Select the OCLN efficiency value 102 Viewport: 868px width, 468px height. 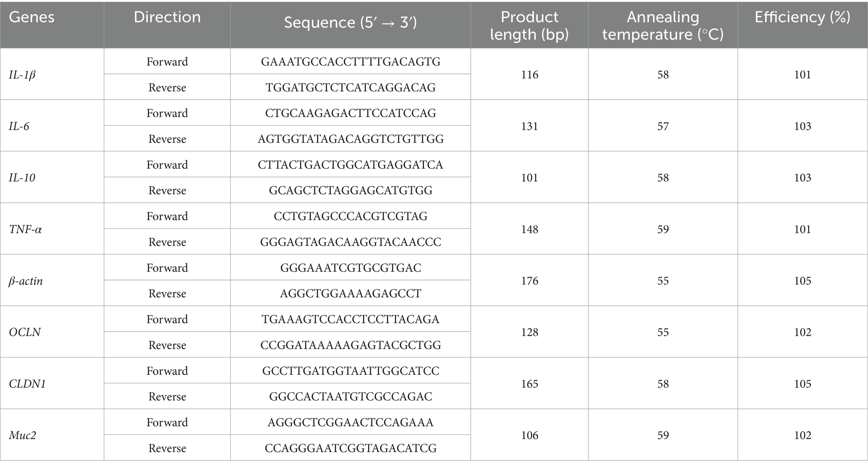coord(803,332)
